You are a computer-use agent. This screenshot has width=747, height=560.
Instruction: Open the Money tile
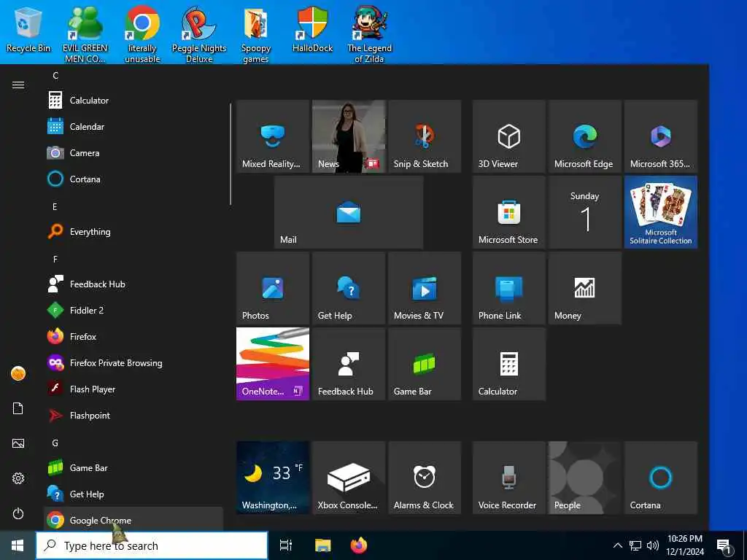tap(585, 288)
